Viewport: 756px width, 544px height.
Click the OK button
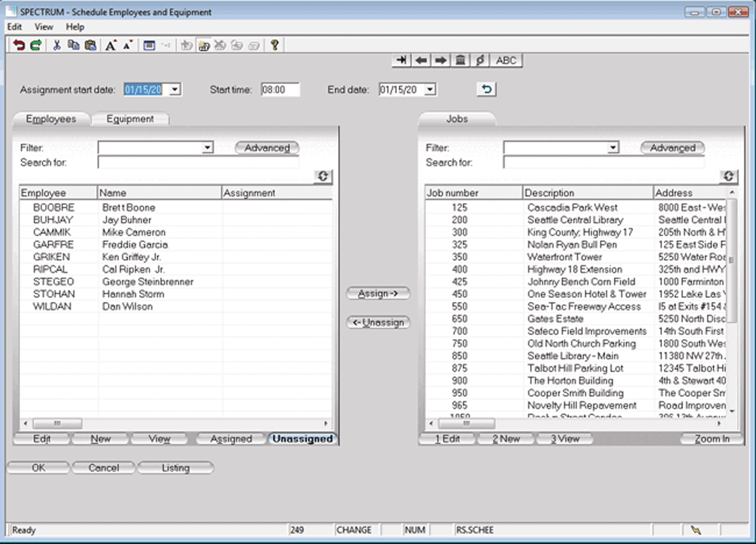point(38,468)
